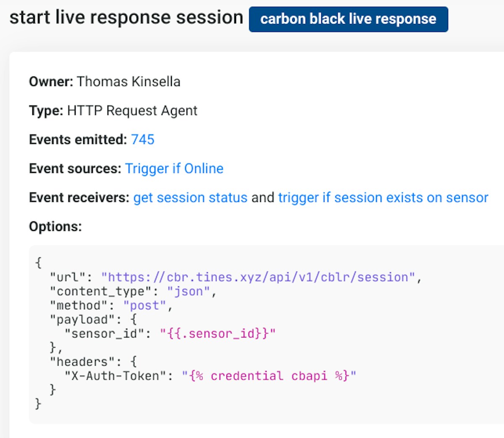Click the Event sources label

(x=75, y=169)
